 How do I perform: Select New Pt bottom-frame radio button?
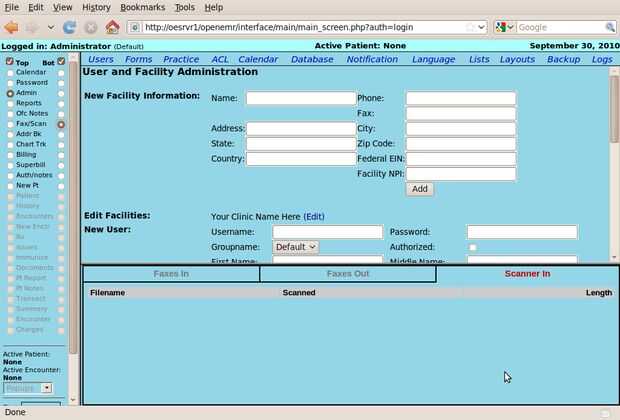61,186
